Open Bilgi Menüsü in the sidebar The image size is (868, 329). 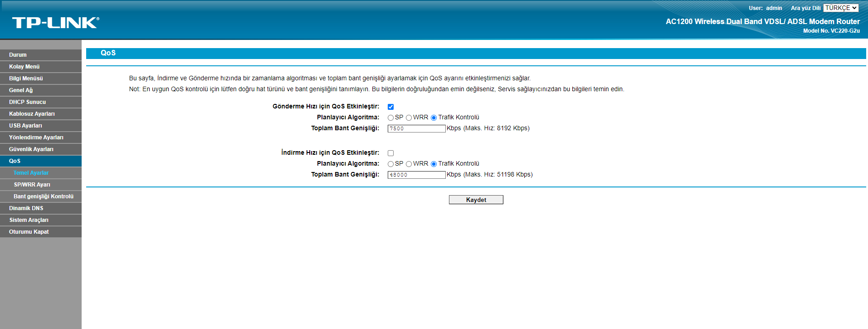(41, 79)
